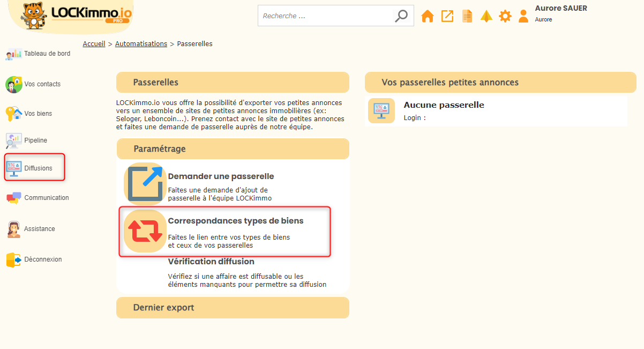Click the Vos biens key icon
Viewport: 644px width, 349px height.
click(x=14, y=114)
